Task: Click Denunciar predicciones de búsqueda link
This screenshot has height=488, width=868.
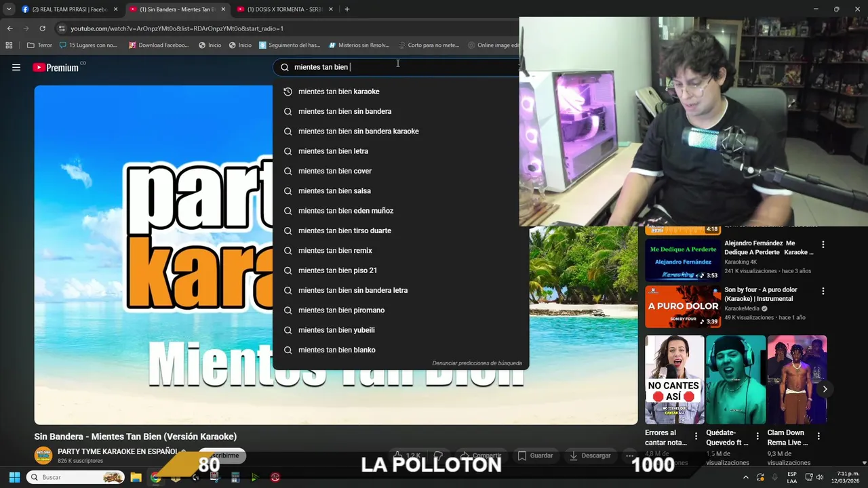Action: [477, 363]
